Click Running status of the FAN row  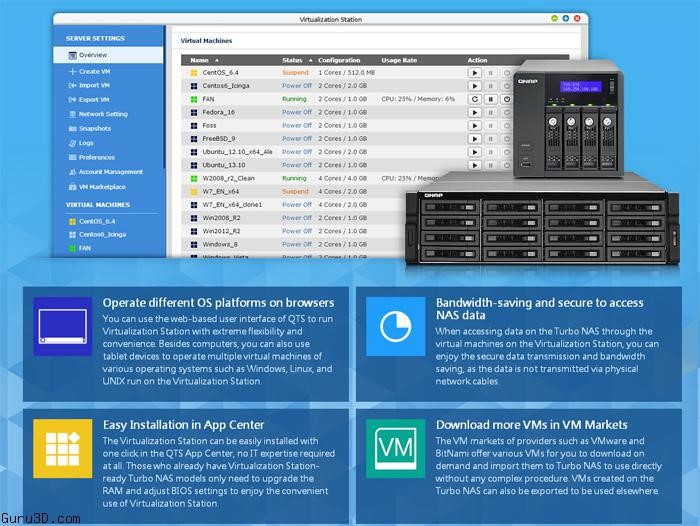(294, 99)
